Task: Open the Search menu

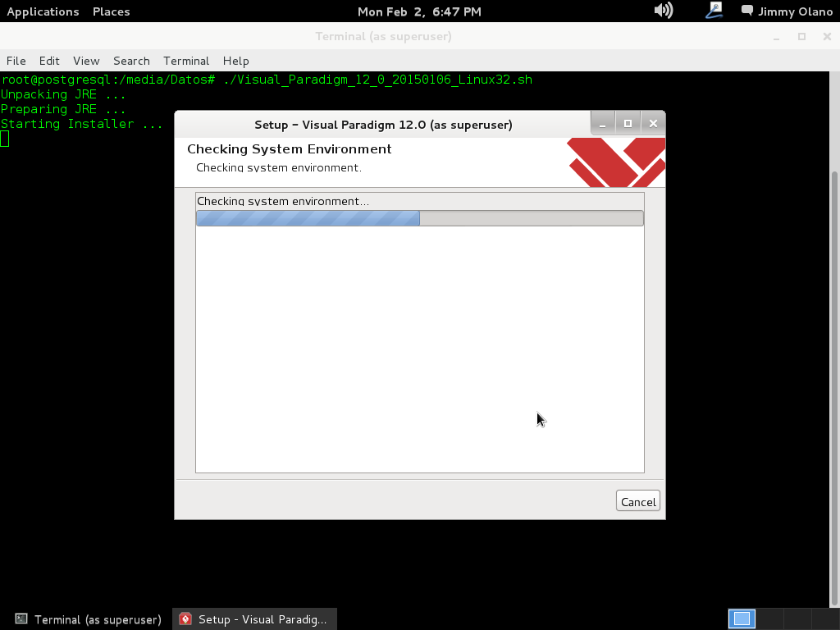Action: click(x=131, y=61)
